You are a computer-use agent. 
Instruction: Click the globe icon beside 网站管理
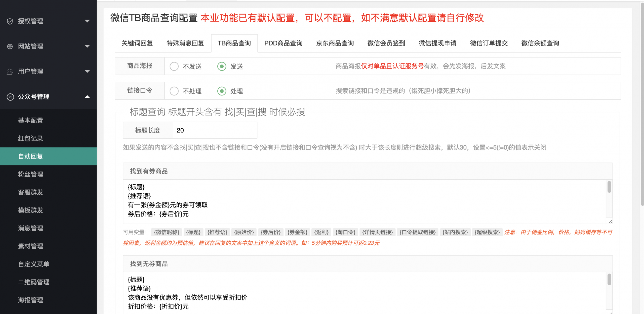point(10,46)
